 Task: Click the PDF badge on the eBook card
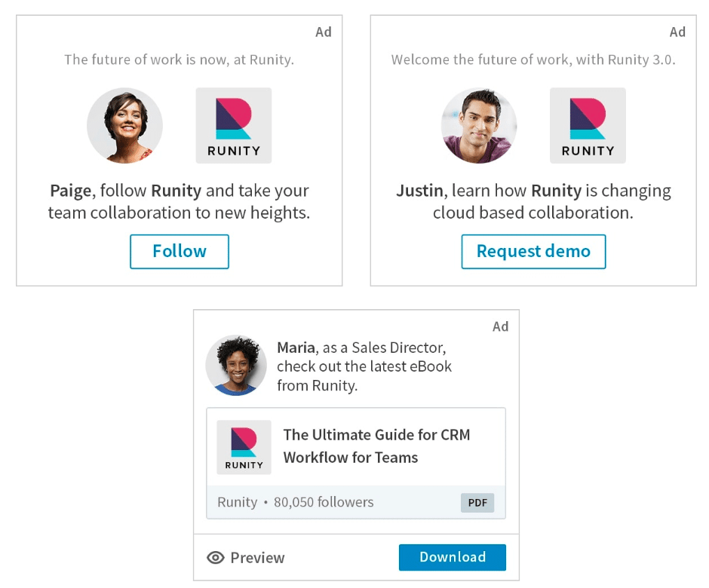click(477, 503)
